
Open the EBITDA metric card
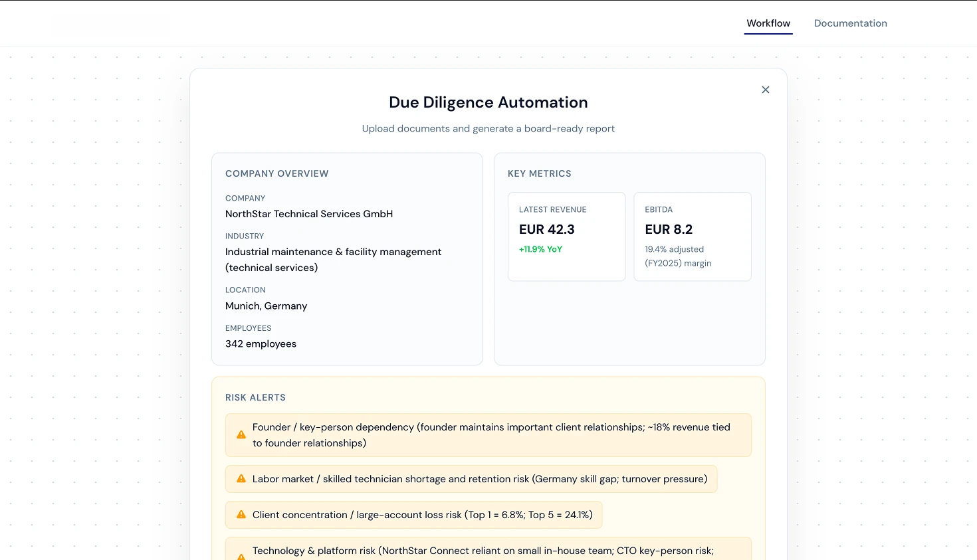click(x=693, y=236)
